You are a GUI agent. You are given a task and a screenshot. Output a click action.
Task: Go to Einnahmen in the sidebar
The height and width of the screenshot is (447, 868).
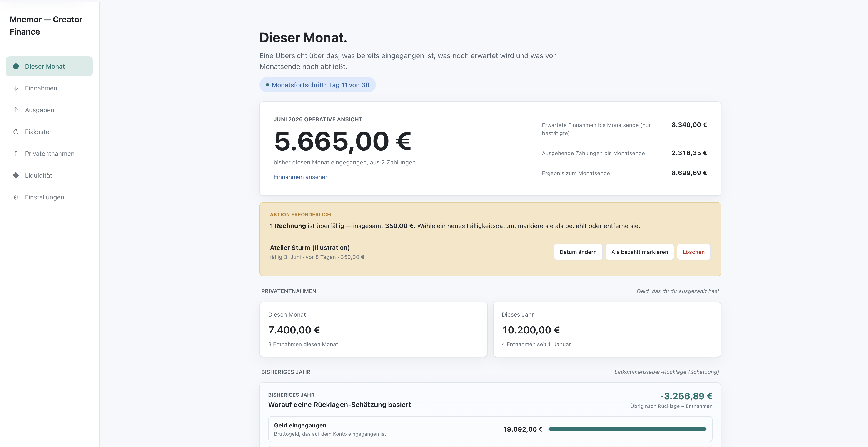(x=49, y=88)
